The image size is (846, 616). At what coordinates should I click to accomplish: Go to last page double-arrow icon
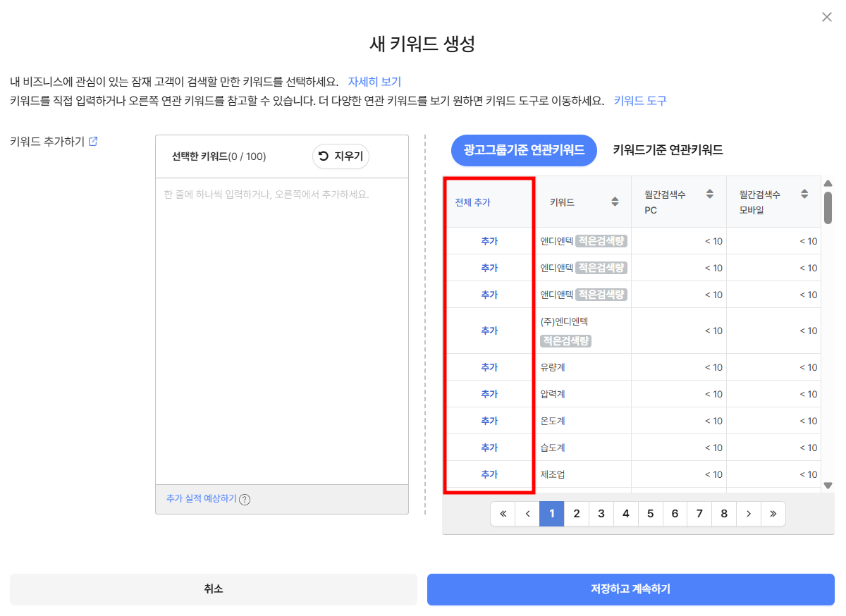(x=773, y=514)
